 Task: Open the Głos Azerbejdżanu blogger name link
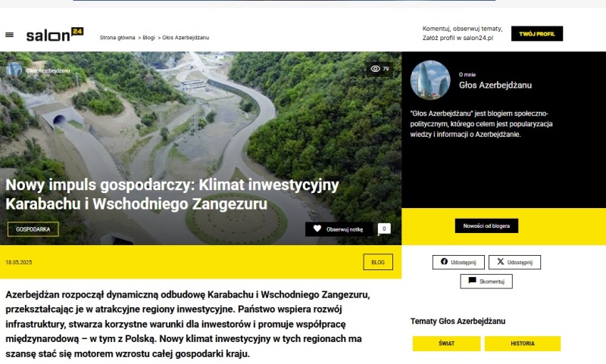pyautogui.click(x=495, y=86)
